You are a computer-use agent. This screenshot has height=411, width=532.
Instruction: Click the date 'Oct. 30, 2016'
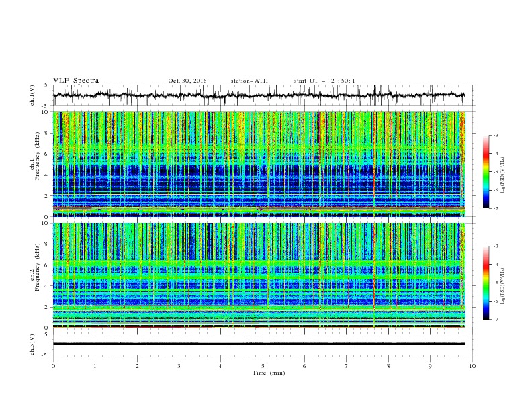(187, 81)
